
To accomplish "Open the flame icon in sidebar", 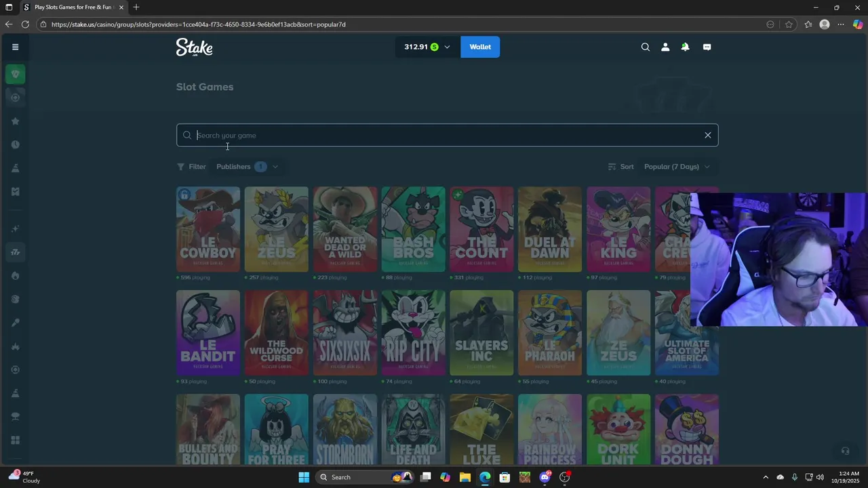I will click(x=15, y=276).
